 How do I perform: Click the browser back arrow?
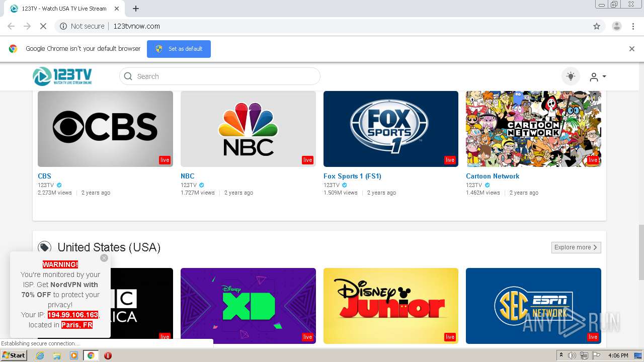pos(11,26)
